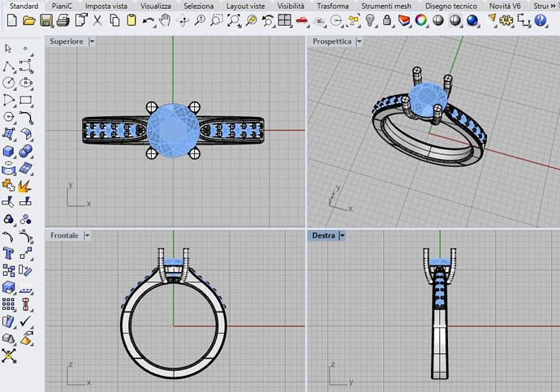Click the Zoom selected yellow magnifier icon
This screenshot has height=392, width=560.
pyautogui.click(x=252, y=21)
